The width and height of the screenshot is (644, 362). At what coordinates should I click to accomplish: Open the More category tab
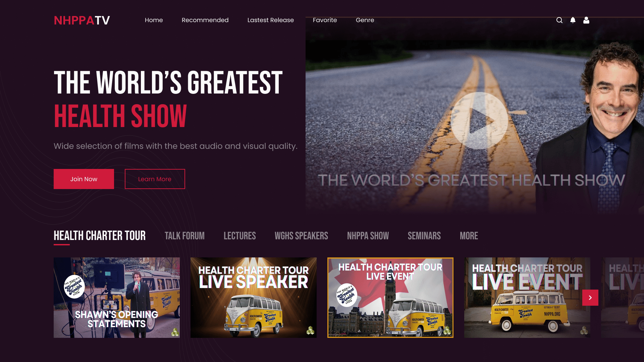[469, 236]
